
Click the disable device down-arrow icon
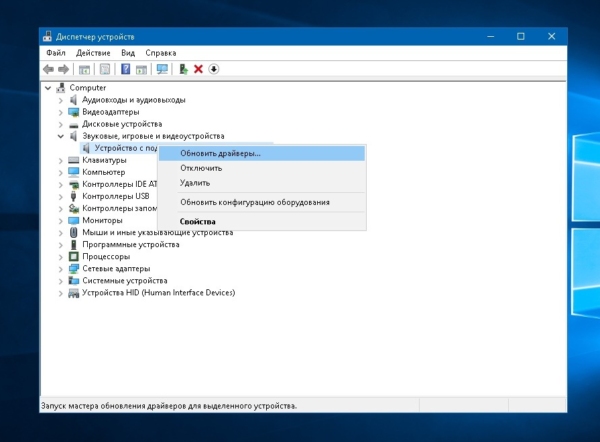tap(213, 69)
